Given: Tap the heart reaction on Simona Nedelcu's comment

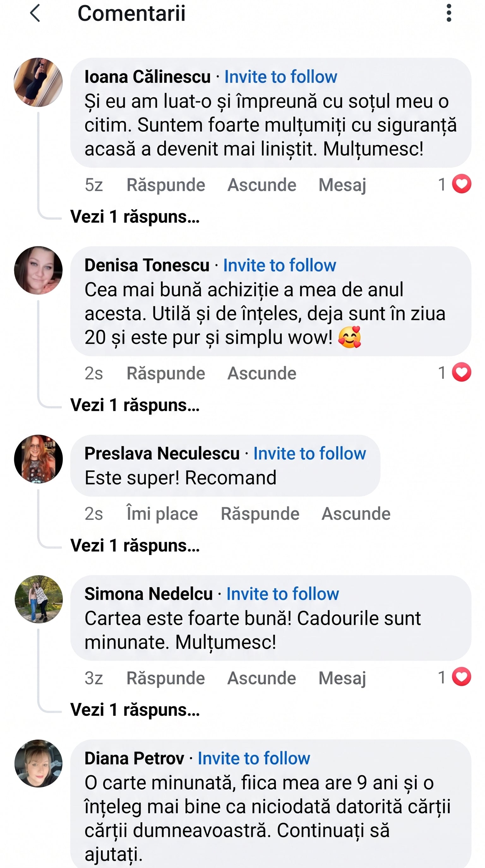Looking at the screenshot, I should tap(461, 677).
